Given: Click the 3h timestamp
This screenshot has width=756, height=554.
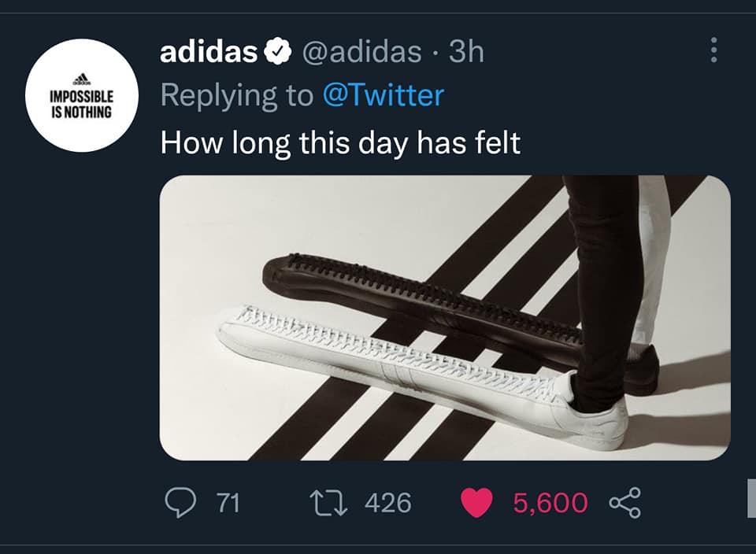Looking at the screenshot, I should click(x=466, y=52).
